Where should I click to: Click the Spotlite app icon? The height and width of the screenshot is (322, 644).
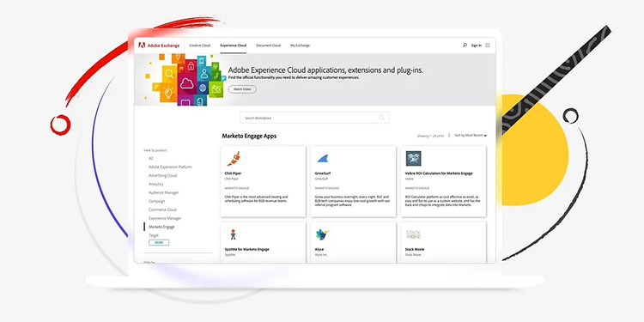233,234
